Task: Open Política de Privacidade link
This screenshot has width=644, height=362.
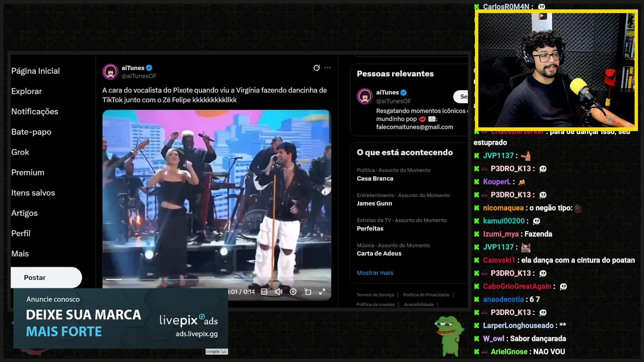Action: [x=426, y=295]
